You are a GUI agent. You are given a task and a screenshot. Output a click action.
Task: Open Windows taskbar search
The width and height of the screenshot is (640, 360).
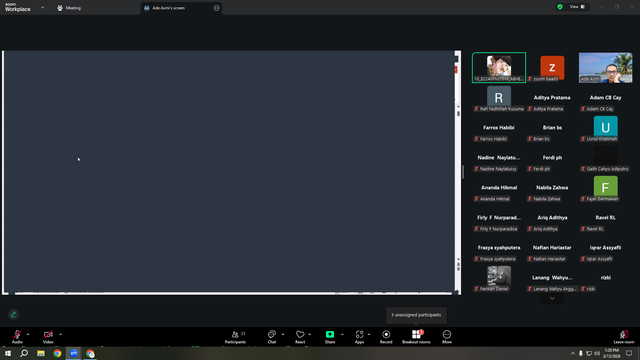[24, 353]
